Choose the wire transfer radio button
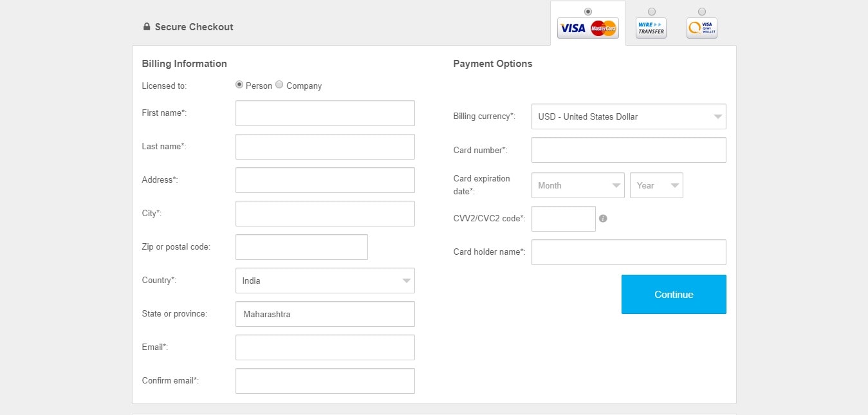The height and width of the screenshot is (415, 868). coord(652,12)
